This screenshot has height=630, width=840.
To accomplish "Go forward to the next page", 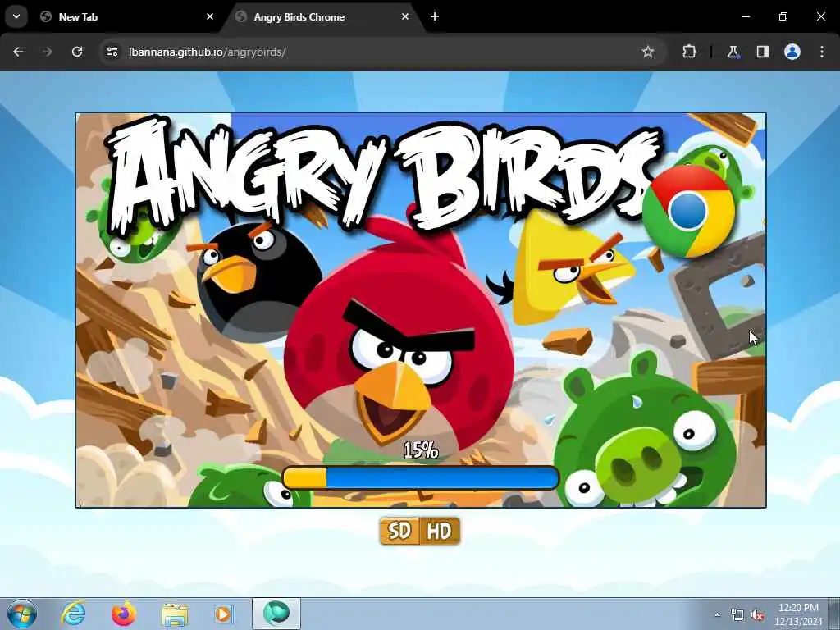I will click(48, 52).
